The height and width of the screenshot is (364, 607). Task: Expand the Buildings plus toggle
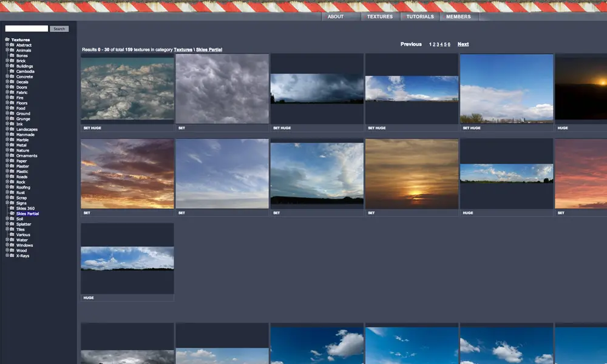point(7,66)
